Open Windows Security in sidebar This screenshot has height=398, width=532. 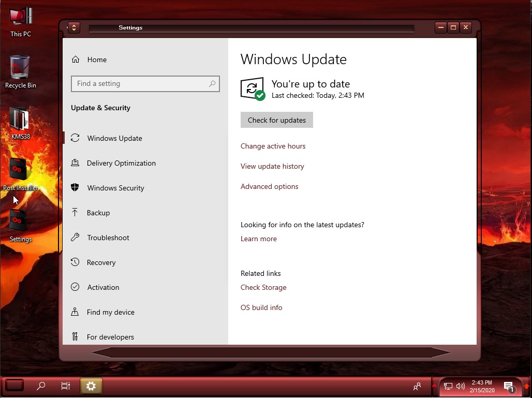tap(115, 188)
